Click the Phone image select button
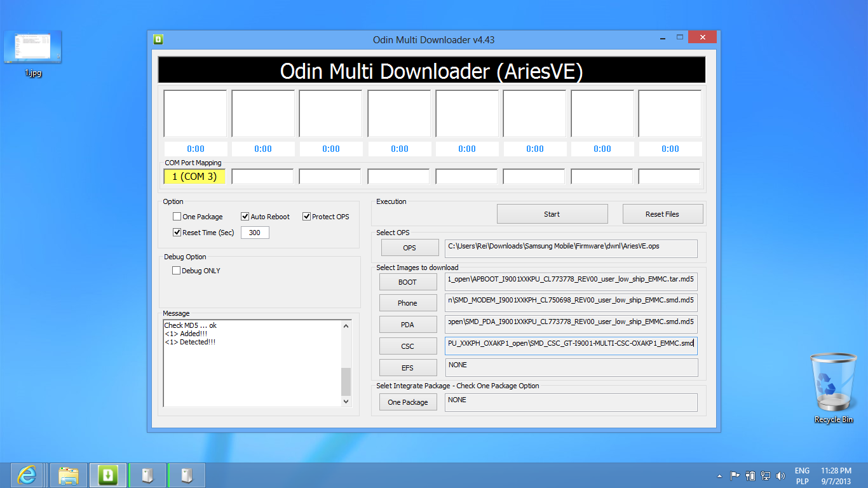This screenshot has width=868, height=488. [x=408, y=303]
